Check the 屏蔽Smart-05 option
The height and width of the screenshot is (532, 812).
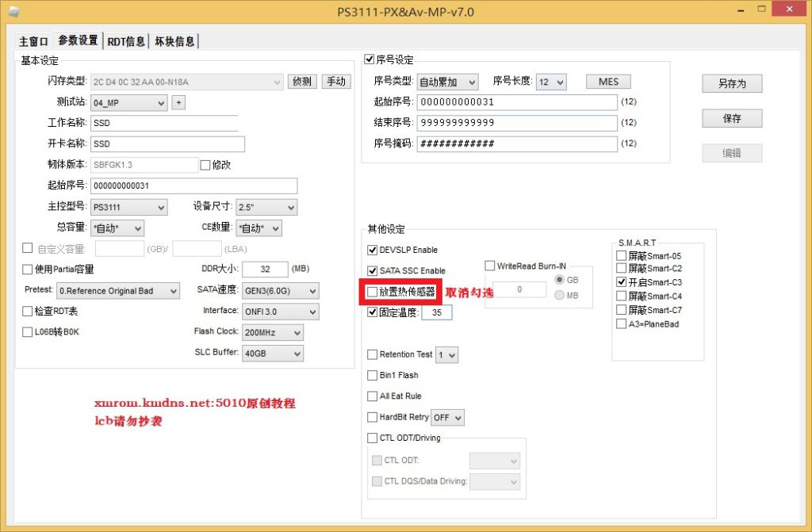click(622, 256)
